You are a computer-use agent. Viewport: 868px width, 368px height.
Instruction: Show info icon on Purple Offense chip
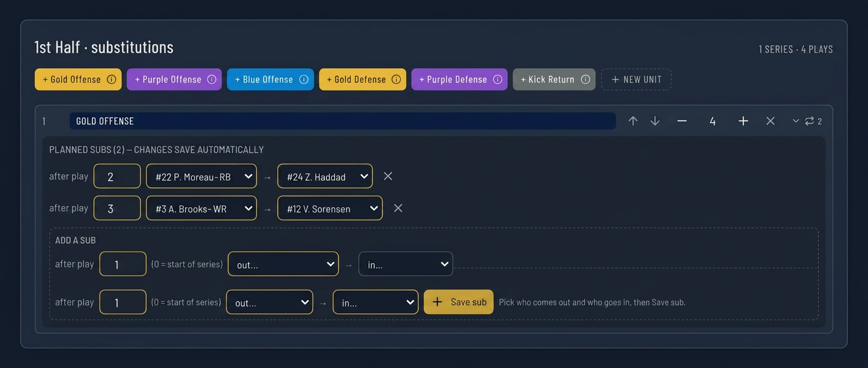212,79
